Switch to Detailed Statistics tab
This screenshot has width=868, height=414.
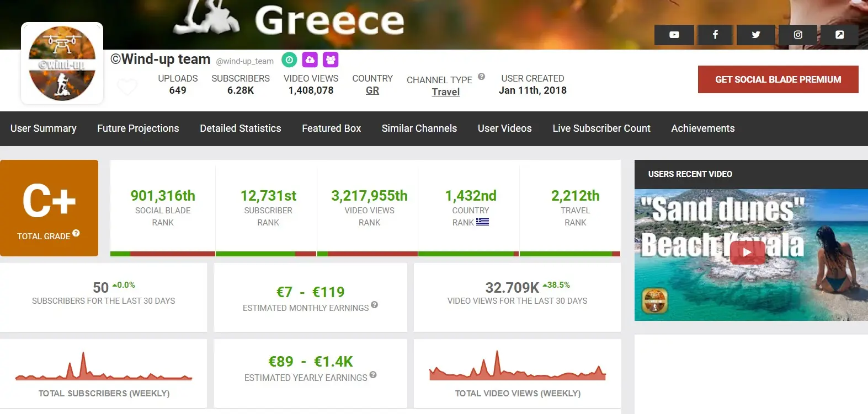point(240,128)
